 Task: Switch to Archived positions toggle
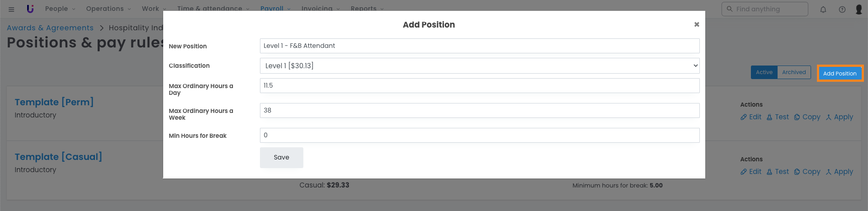pos(794,72)
